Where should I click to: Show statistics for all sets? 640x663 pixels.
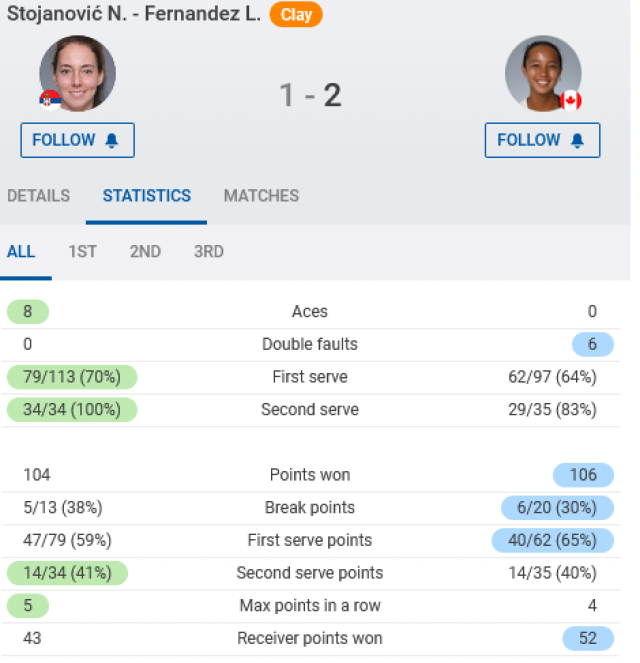coord(21,252)
